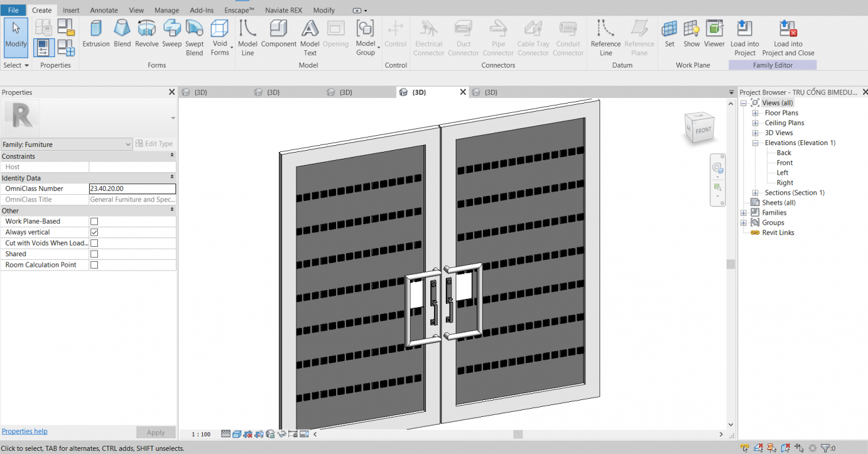868x454 pixels.
Task: Select the Electrical Connector tool
Action: click(428, 35)
